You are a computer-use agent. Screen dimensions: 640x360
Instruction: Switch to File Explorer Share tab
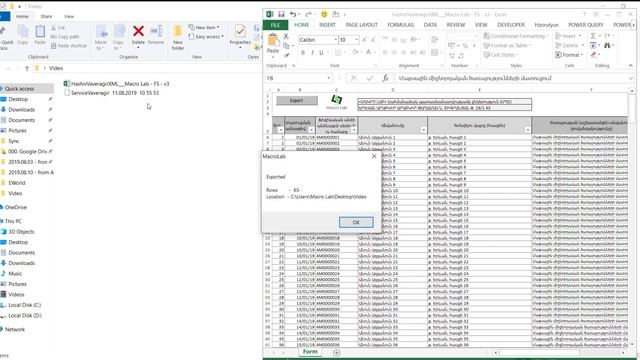46,16
